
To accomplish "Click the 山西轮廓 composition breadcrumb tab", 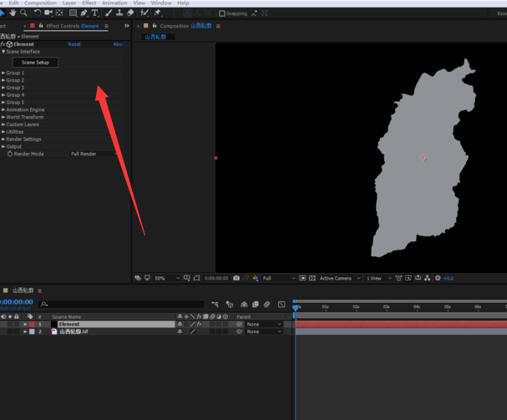I will click(x=158, y=37).
